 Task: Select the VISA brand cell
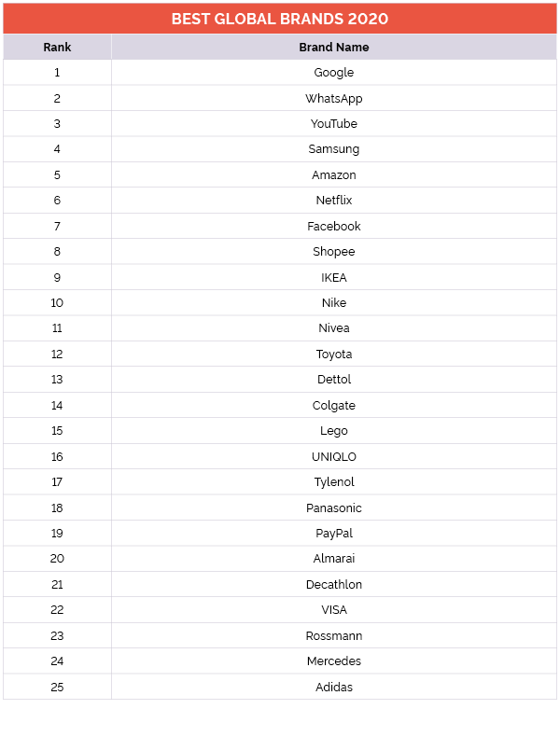[333, 610]
